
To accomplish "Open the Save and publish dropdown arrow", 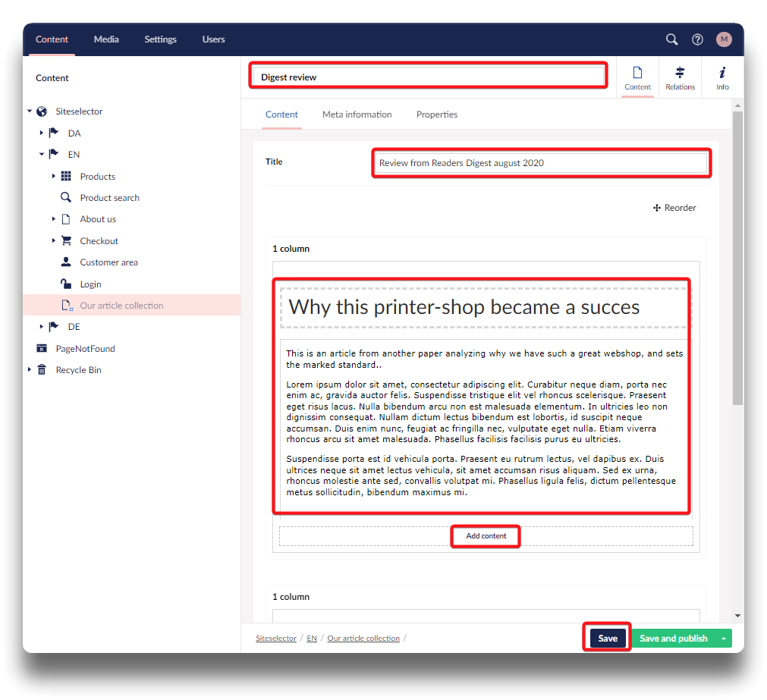I will (723, 639).
